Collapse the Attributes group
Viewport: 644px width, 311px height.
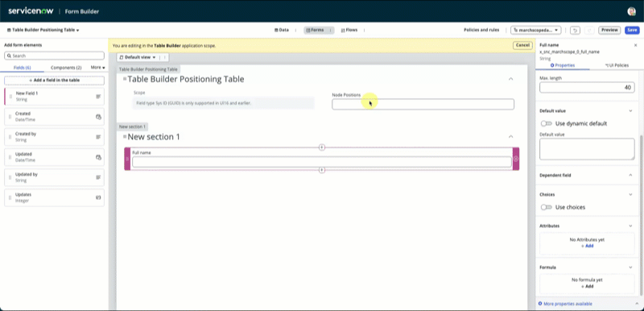click(x=630, y=226)
